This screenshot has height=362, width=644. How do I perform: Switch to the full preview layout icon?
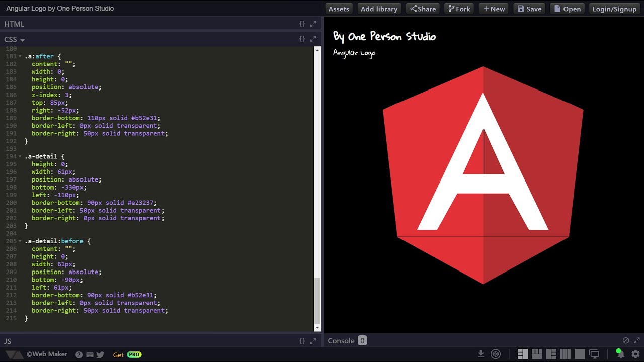click(580, 354)
